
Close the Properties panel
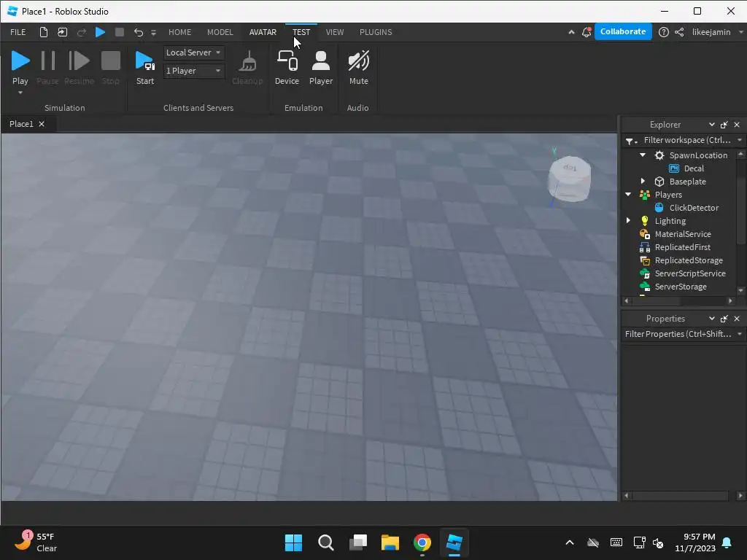point(737,318)
